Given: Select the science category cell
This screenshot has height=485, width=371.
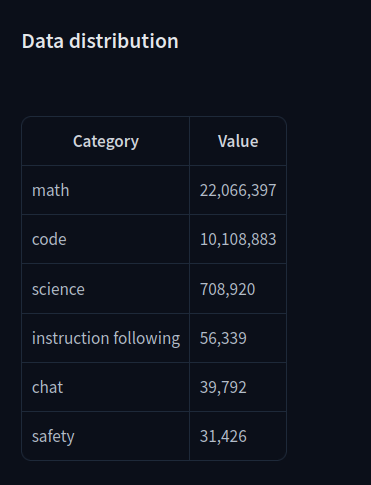Looking at the screenshot, I should tap(106, 289).
